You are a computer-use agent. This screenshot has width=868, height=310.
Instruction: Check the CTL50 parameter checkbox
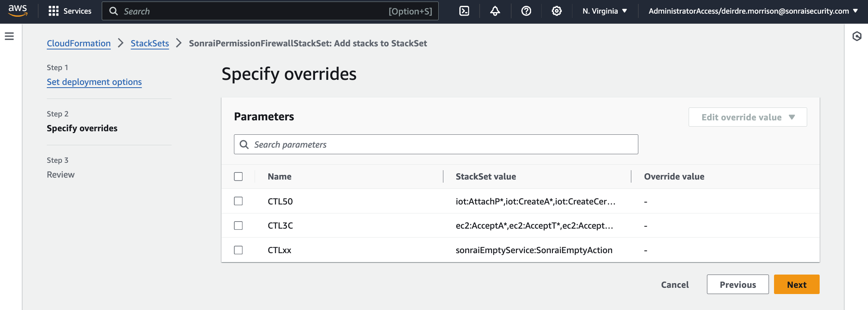tap(238, 201)
